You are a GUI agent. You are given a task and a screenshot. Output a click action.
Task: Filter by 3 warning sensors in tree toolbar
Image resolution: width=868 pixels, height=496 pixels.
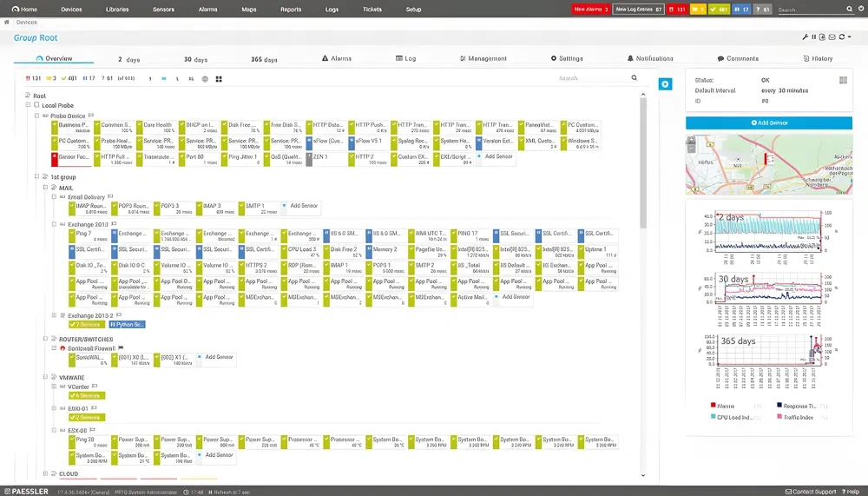(x=51, y=79)
